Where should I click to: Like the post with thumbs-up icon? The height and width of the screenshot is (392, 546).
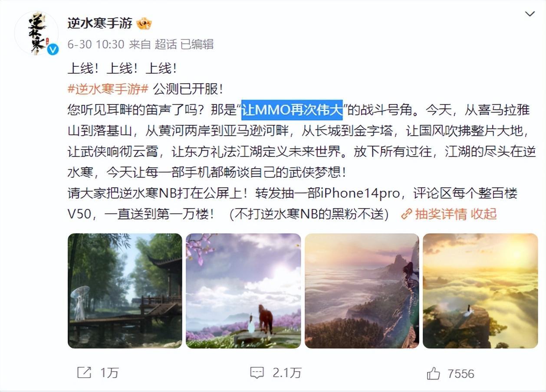pyautogui.click(x=433, y=373)
